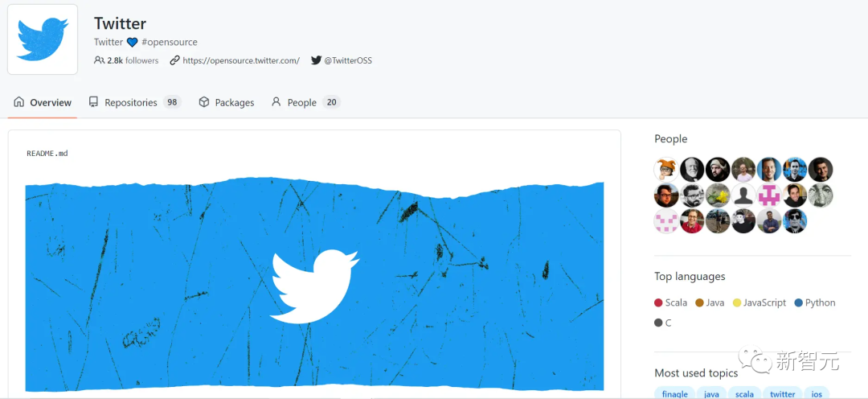Switch to the People tab
The height and width of the screenshot is (399, 868).
305,102
